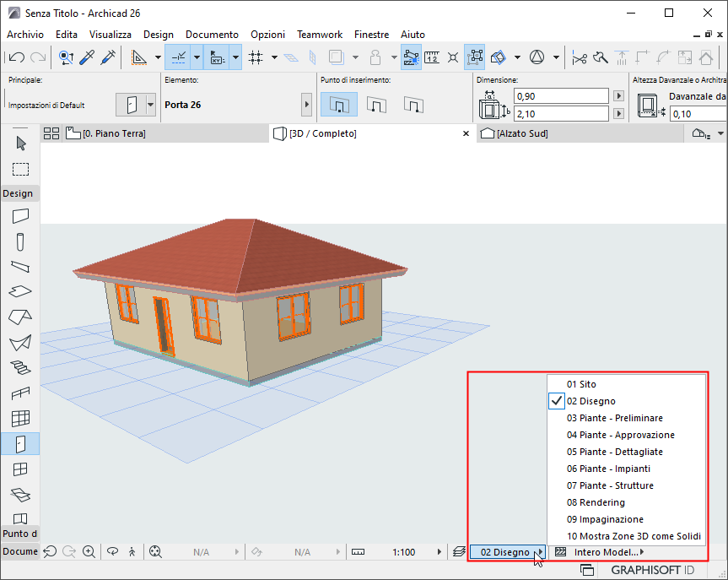
Task: Choose the Wall tool in toolbox
Action: 21,216
